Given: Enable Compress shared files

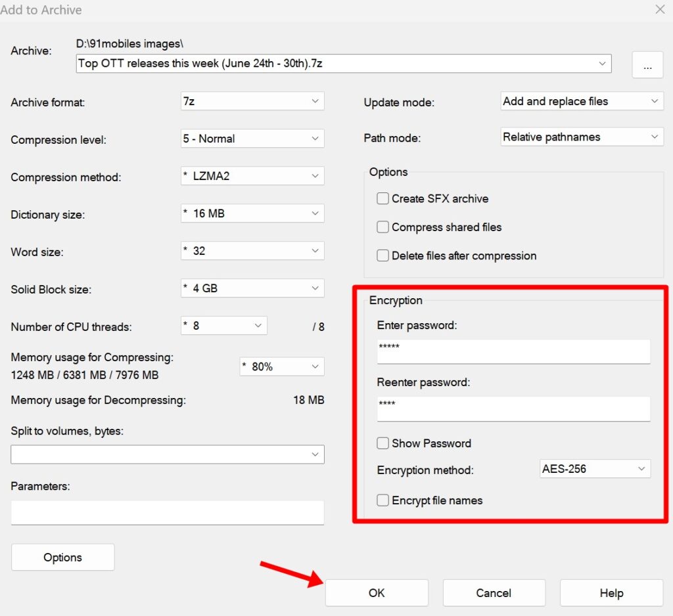Looking at the screenshot, I should [383, 227].
